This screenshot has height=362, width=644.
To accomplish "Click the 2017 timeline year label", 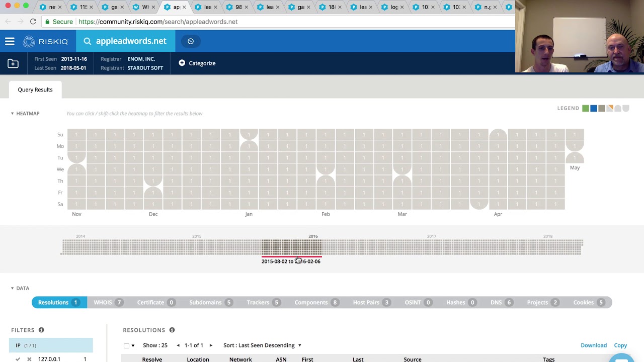I will [x=432, y=236].
